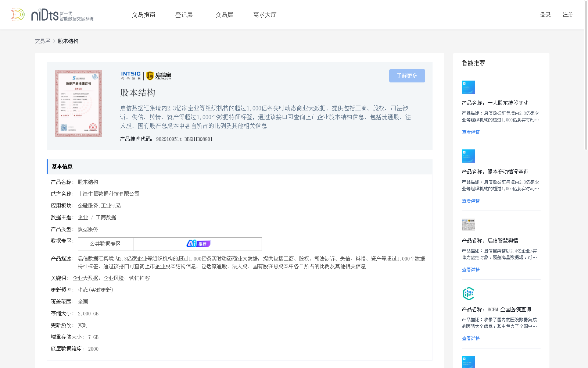588x368 pixels.
Task: Click 交易层 in the breadcrumb
Action: (42, 41)
